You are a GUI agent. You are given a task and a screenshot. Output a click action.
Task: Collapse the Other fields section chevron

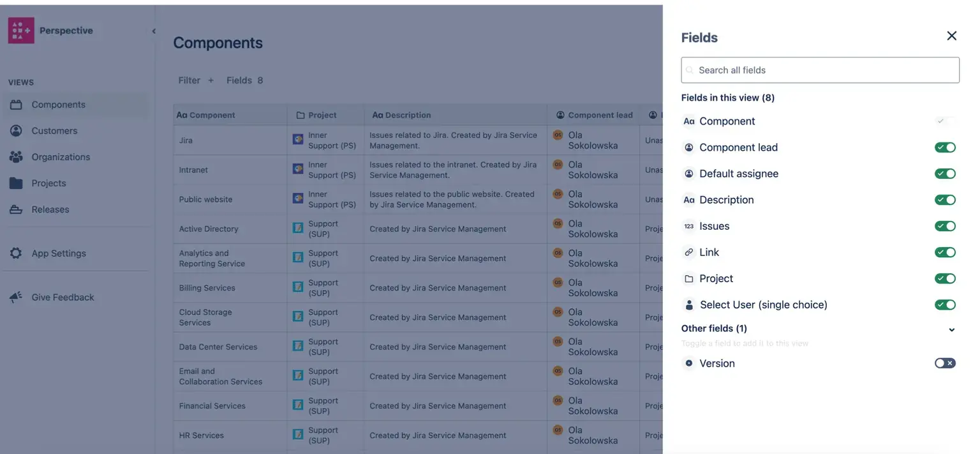951,330
